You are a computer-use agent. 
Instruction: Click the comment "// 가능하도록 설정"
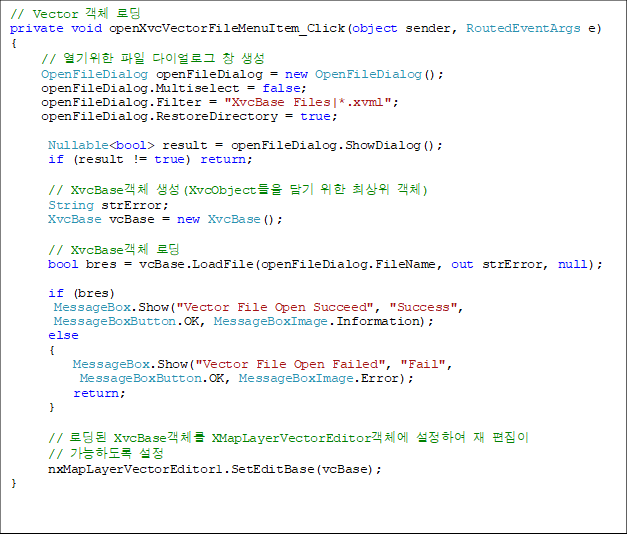pyautogui.click(x=106, y=453)
